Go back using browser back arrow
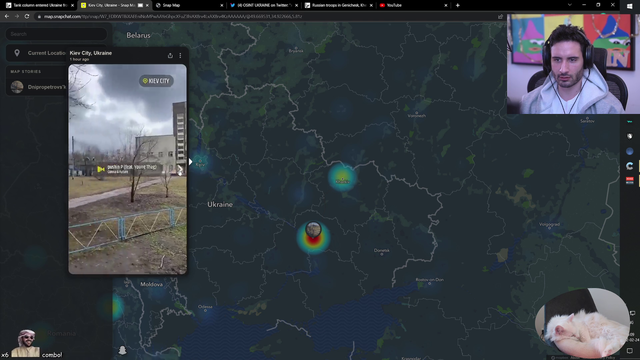Screen dimensions: 640x360 coord(7,16)
